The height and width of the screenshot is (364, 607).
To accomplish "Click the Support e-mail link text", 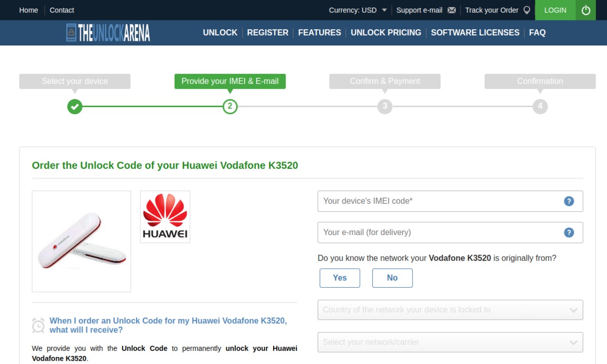I will [x=419, y=10].
